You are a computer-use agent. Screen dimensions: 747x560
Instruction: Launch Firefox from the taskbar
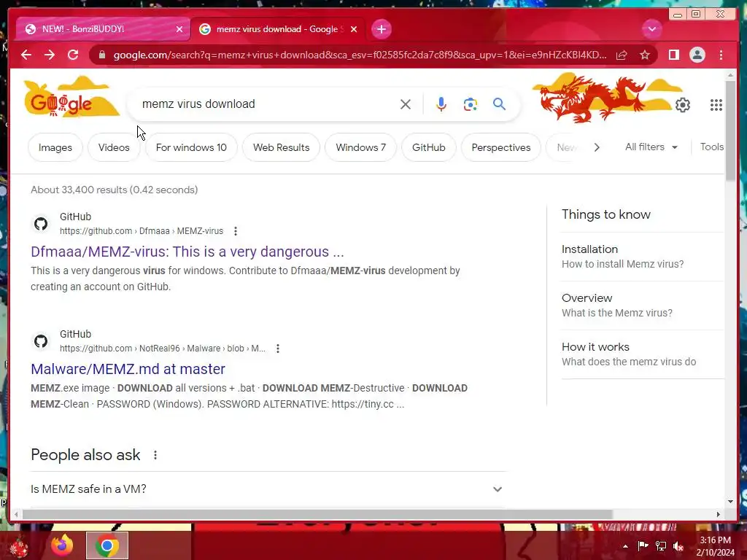[63, 545]
